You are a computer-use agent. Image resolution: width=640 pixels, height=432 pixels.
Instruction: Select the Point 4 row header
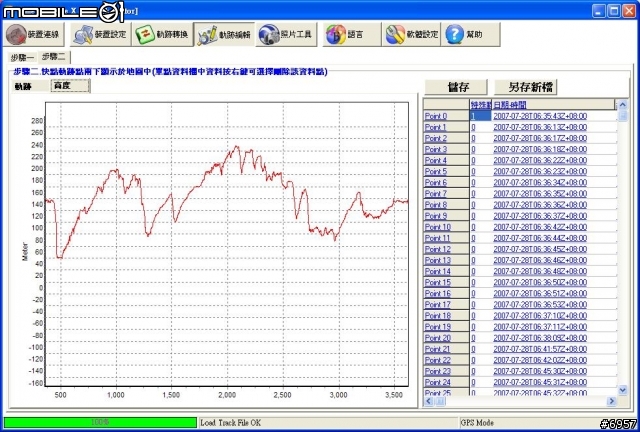tap(446, 160)
